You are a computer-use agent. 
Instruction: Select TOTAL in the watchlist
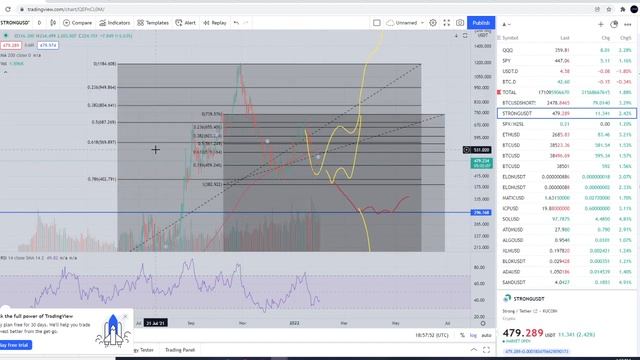(567, 93)
